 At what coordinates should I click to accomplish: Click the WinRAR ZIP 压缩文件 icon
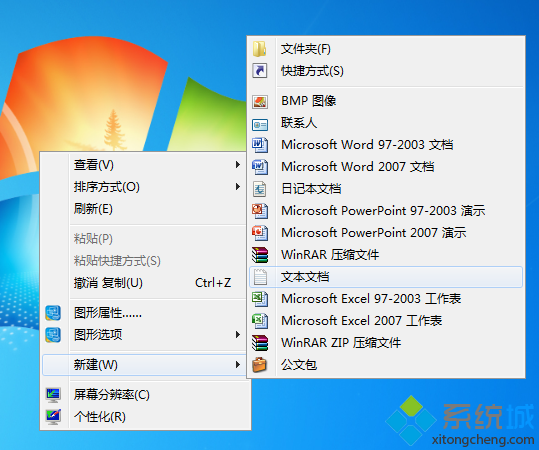260,343
